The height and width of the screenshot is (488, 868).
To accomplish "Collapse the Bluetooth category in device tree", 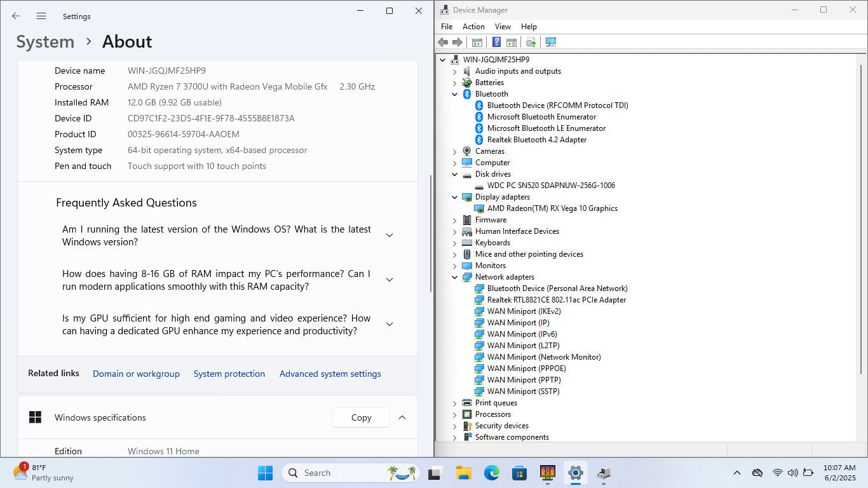I will pos(455,94).
